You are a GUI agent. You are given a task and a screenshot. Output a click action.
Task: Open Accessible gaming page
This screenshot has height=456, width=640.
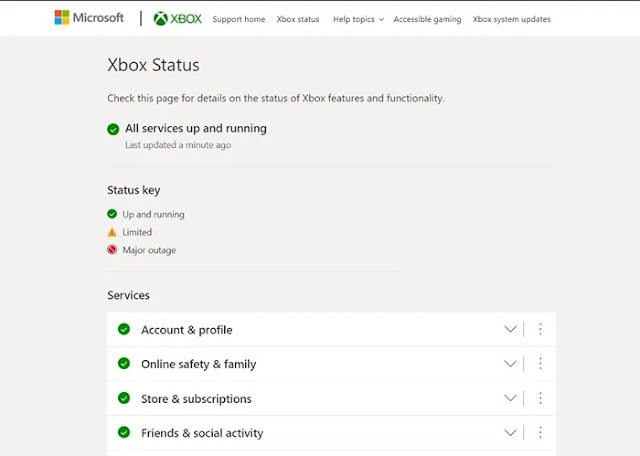pos(427,19)
